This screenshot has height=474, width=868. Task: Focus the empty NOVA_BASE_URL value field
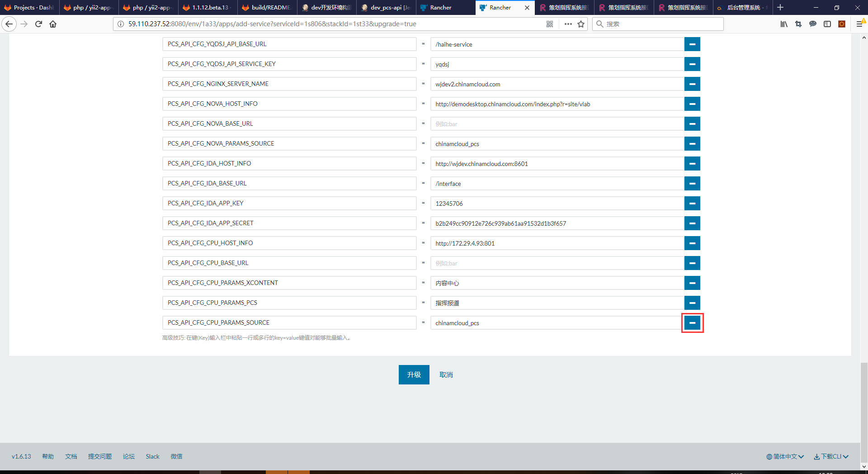coord(557,124)
